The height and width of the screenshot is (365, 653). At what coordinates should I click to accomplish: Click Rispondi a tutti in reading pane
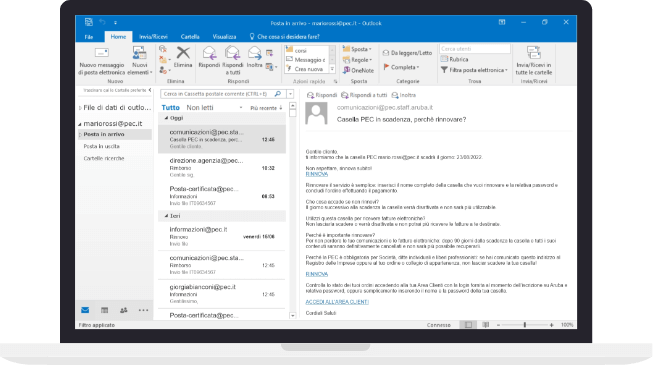tap(364, 95)
